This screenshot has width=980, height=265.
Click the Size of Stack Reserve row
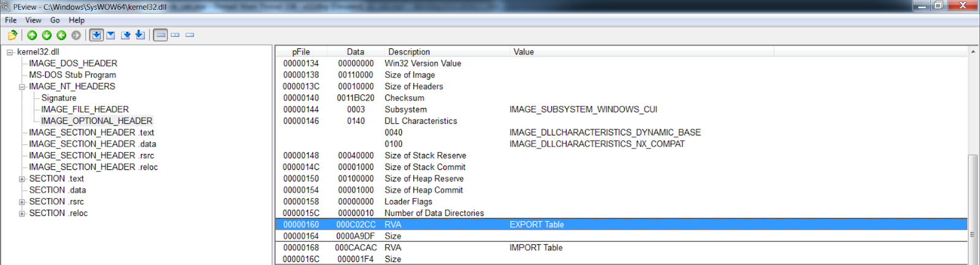pyautogui.click(x=621, y=156)
